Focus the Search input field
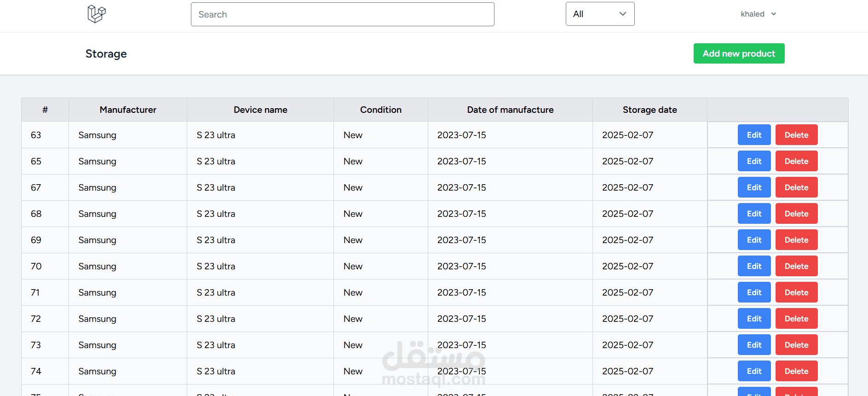868x396 pixels. [342, 14]
